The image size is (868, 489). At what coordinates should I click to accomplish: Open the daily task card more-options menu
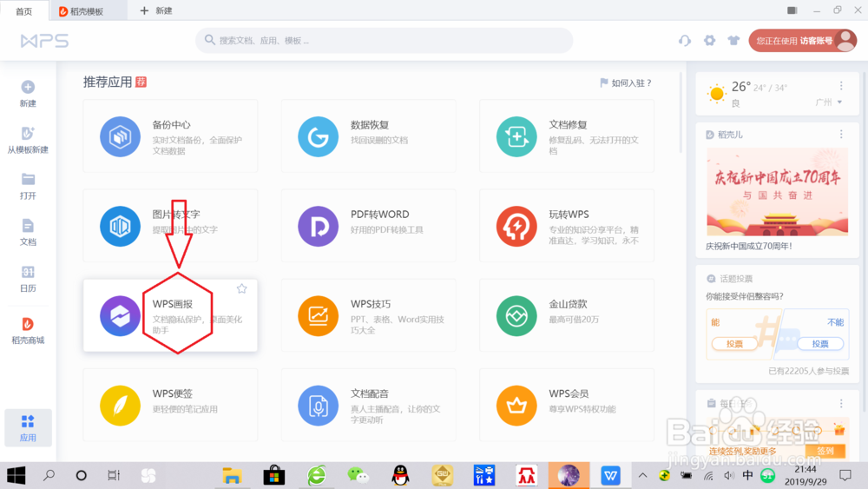[841, 403]
